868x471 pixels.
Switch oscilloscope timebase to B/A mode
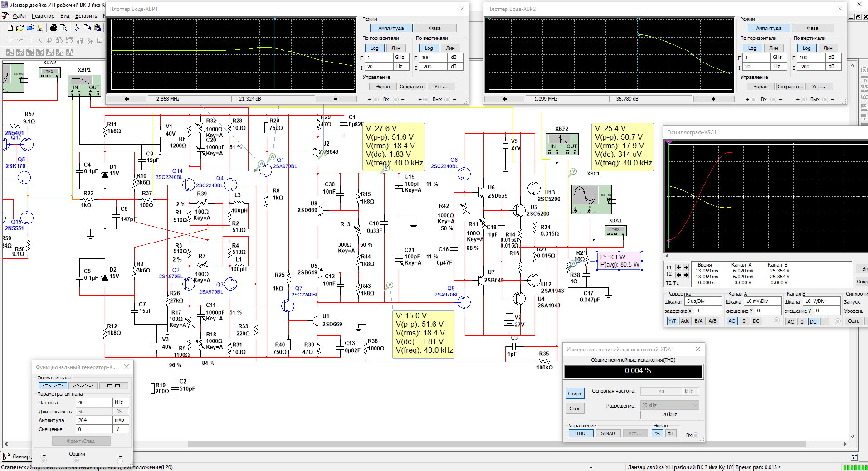[x=699, y=321]
